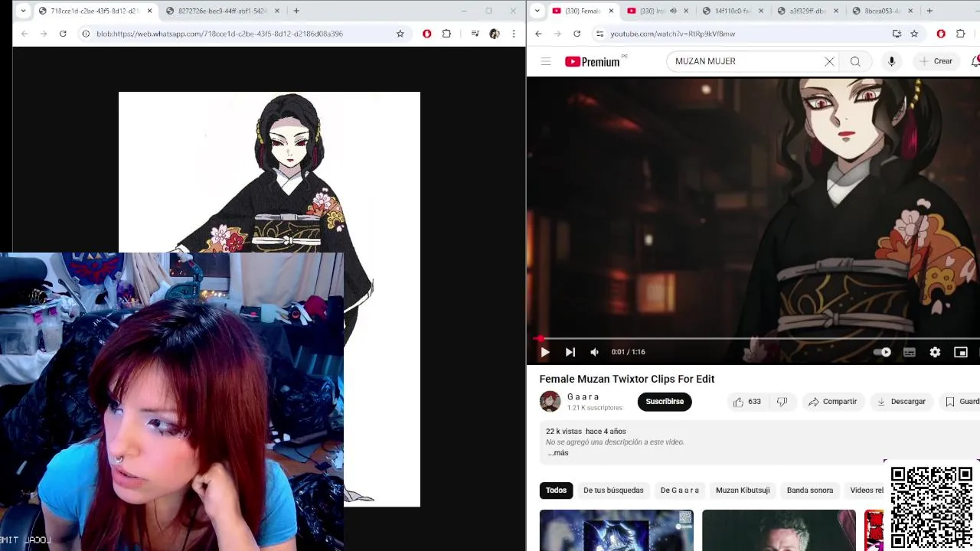Bookmark the YouTube page star

point(914,34)
